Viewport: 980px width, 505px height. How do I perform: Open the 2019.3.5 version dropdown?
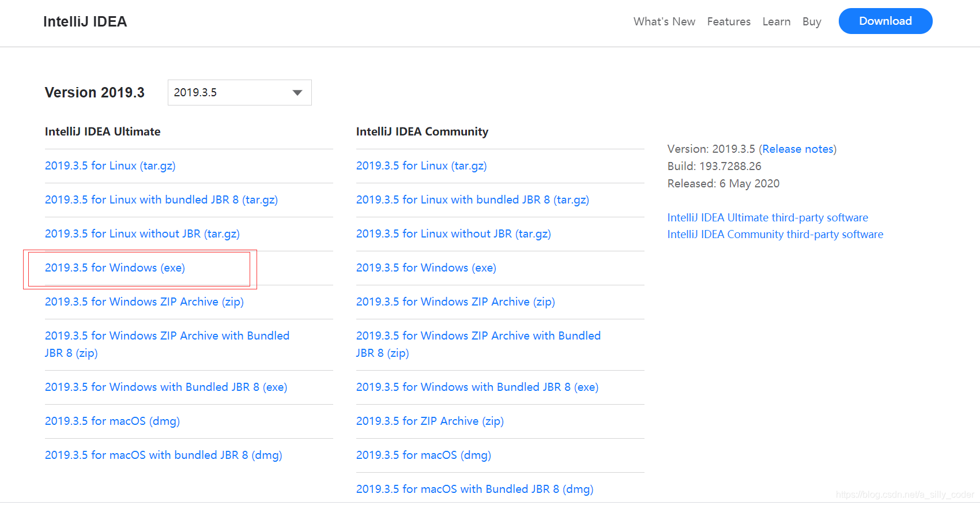239,92
